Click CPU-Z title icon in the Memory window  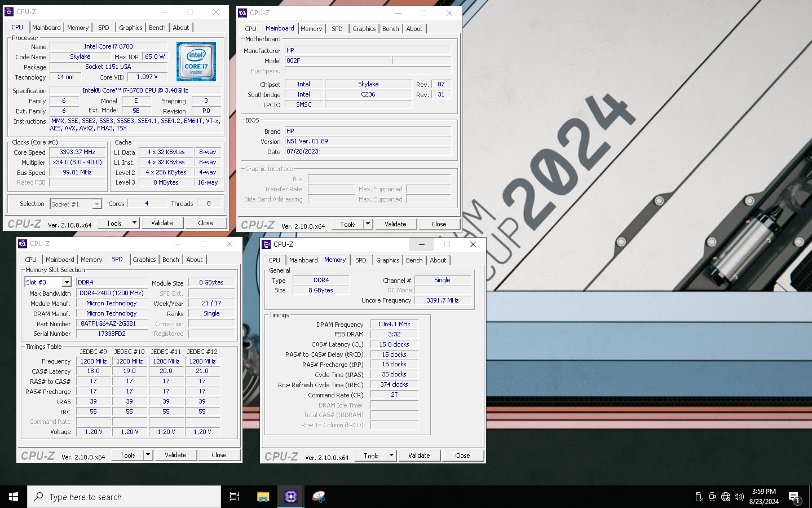266,244
